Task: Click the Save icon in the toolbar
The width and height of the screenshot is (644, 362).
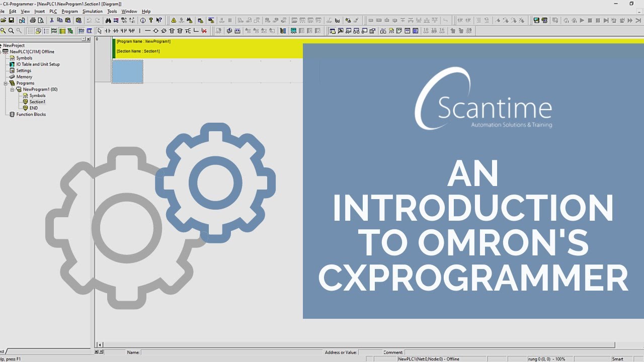Action: [x=11, y=20]
